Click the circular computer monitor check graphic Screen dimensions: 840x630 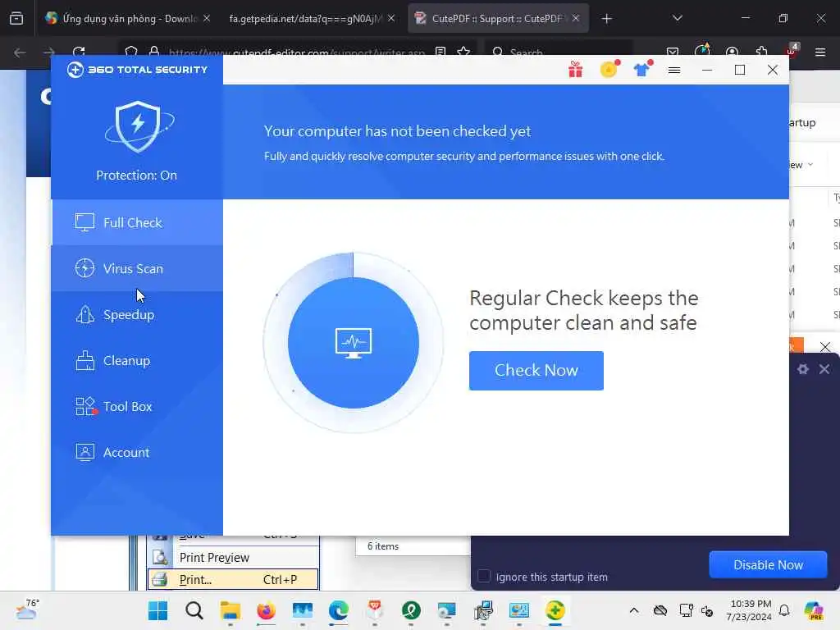coord(354,343)
